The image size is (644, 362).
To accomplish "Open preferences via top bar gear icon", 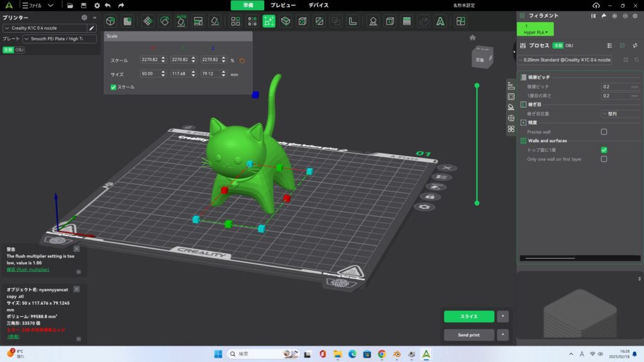I will click(96, 5).
